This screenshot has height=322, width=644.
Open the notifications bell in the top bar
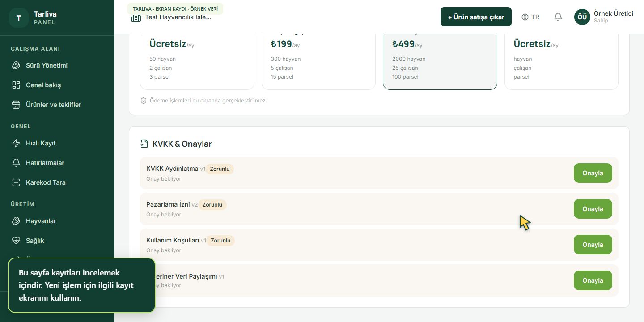558,17
